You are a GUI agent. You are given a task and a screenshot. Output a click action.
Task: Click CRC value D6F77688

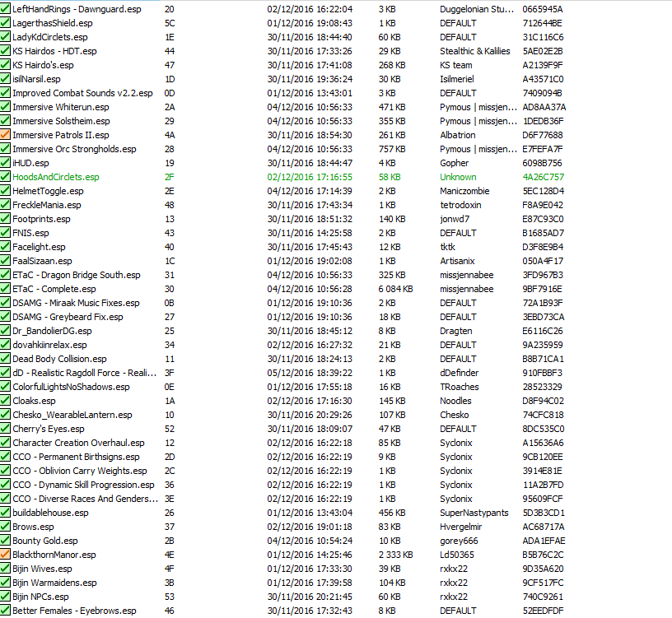pyautogui.click(x=543, y=135)
